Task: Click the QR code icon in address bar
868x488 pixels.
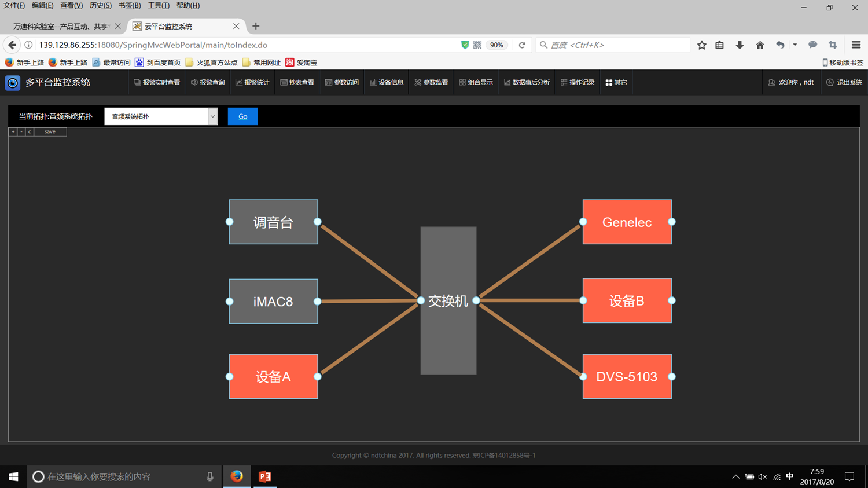Action: tap(477, 45)
